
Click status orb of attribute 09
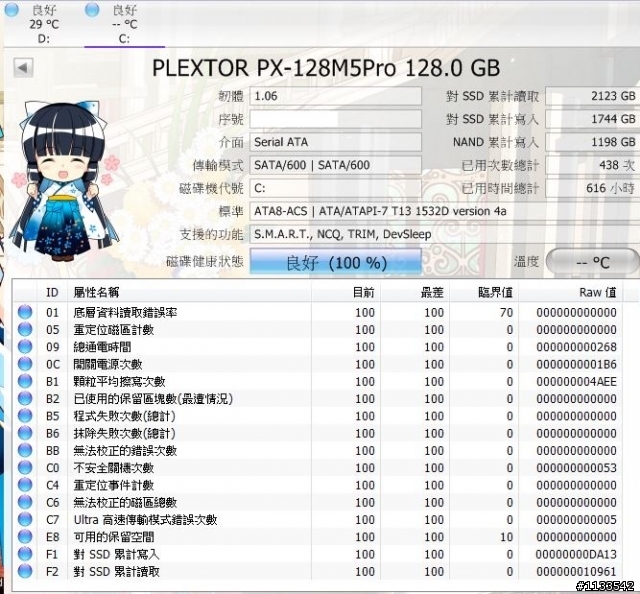[25, 346]
